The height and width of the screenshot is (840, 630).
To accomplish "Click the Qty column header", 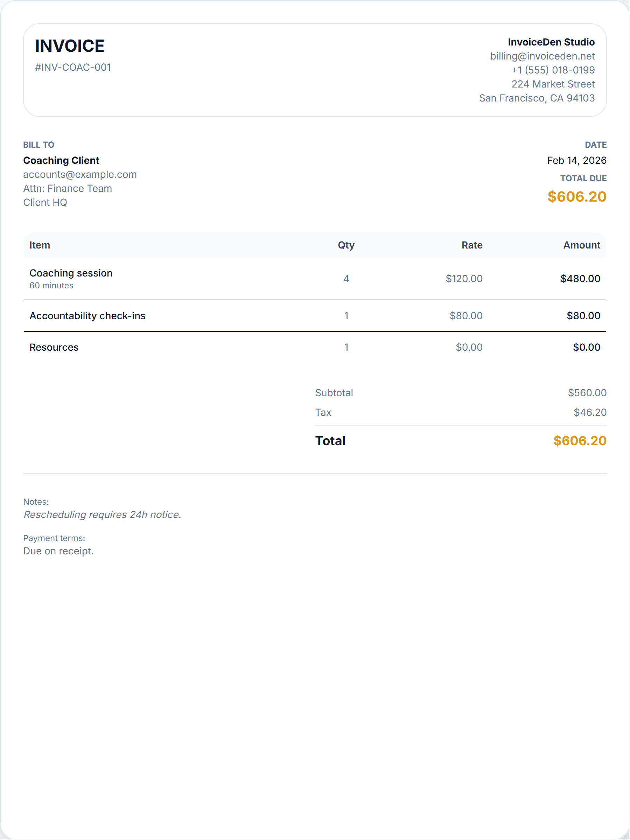I will [346, 245].
